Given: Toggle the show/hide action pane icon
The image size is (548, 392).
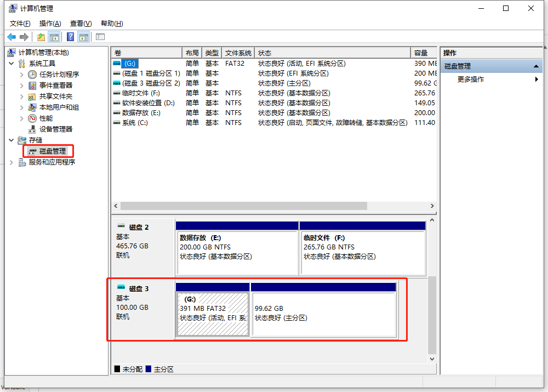Looking at the screenshot, I should [x=83, y=37].
